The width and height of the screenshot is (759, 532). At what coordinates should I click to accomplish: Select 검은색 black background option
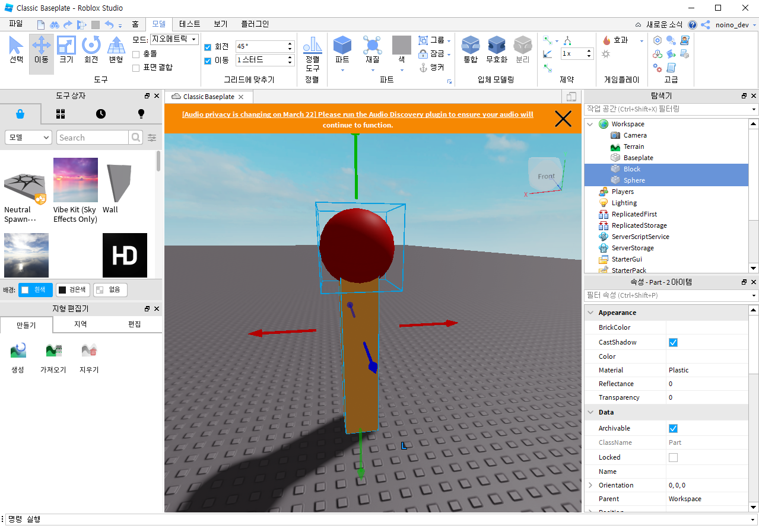click(73, 290)
